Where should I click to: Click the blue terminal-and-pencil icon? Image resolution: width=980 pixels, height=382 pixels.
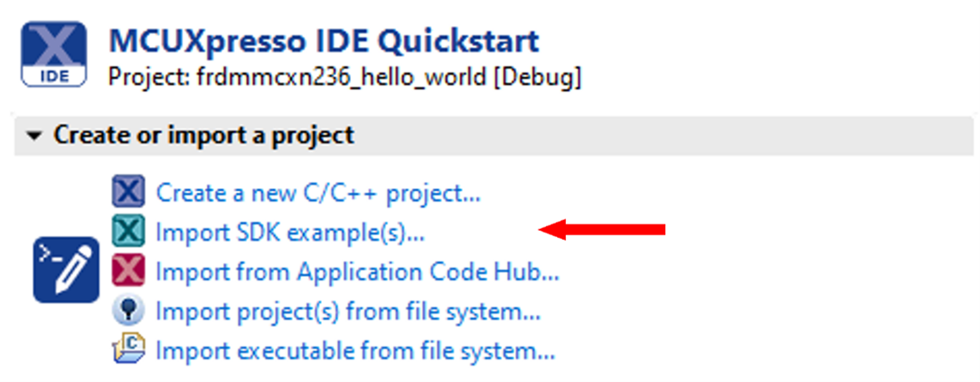(x=66, y=270)
